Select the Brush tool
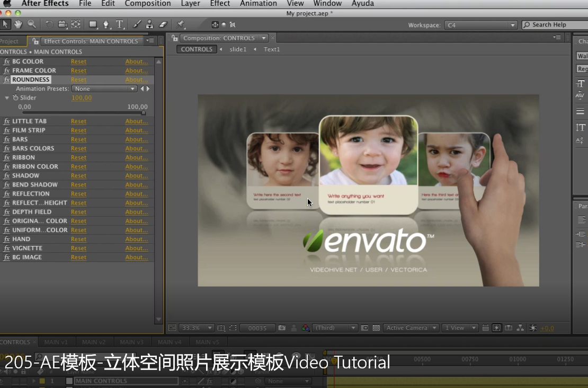Screen dimensions: 588x388 click(137, 25)
